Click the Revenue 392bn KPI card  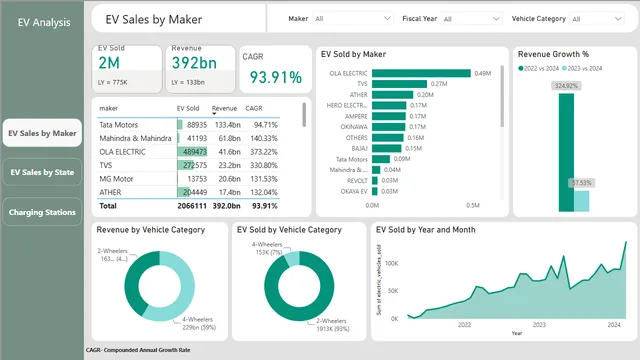(x=200, y=69)
